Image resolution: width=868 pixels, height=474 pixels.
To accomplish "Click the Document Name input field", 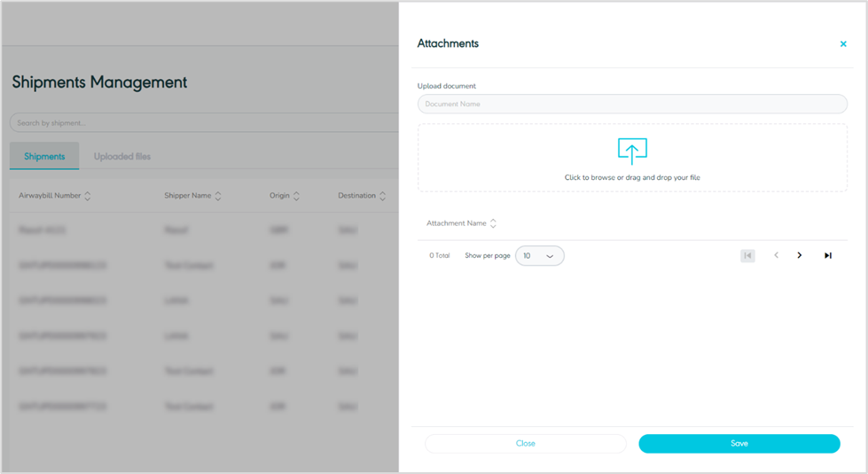I will coord(631,105).
